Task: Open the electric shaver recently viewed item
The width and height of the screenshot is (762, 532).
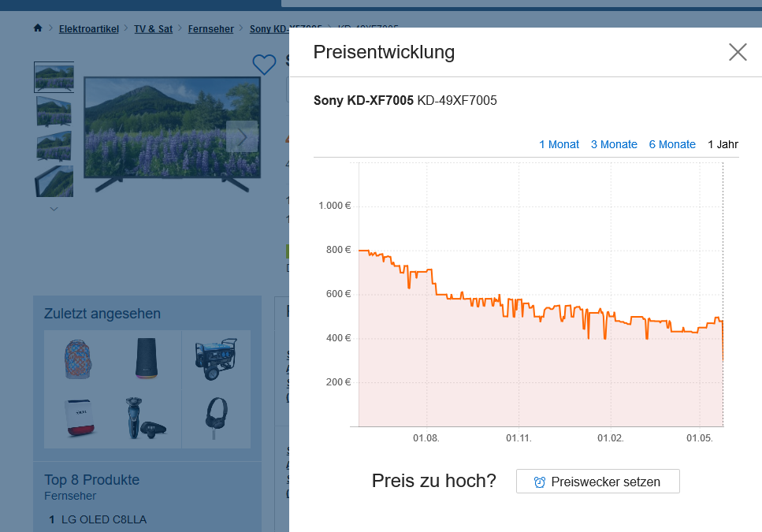Action: pos(146,418)
